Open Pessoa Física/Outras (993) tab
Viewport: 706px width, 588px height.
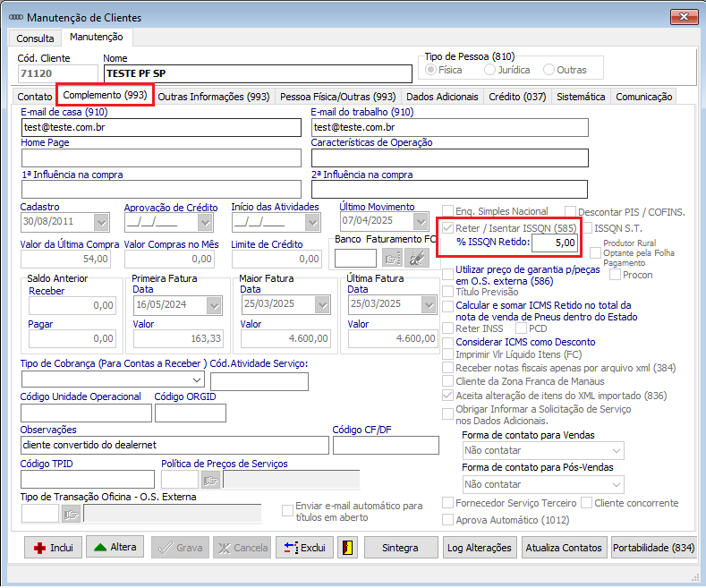coord(337,97)
